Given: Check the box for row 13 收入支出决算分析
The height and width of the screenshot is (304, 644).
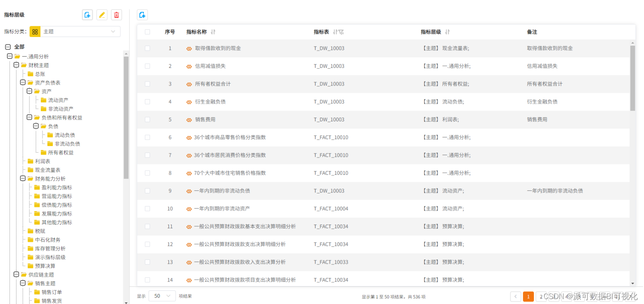Looking at the screenshot, I should click(148, 262).
